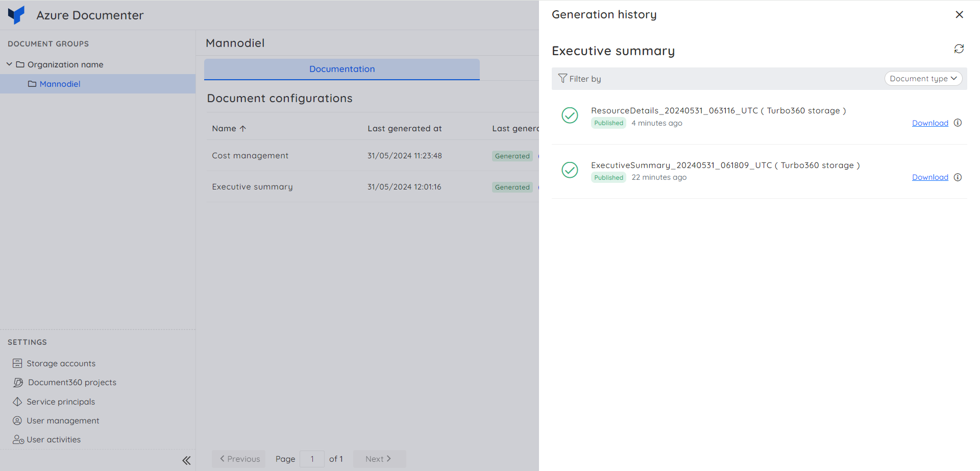980x471 pixels.
Task: Click the Azure Documenter logo icon
Action: tap(16, 15)
